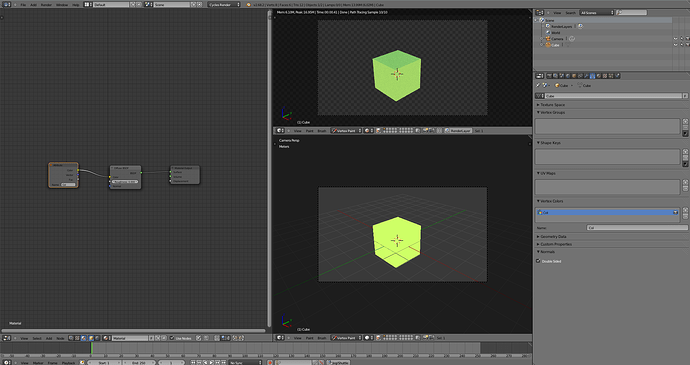This screenshot has height=365, width=690.
Task: Jump to the timeline end frame
Action: [224, 362]
